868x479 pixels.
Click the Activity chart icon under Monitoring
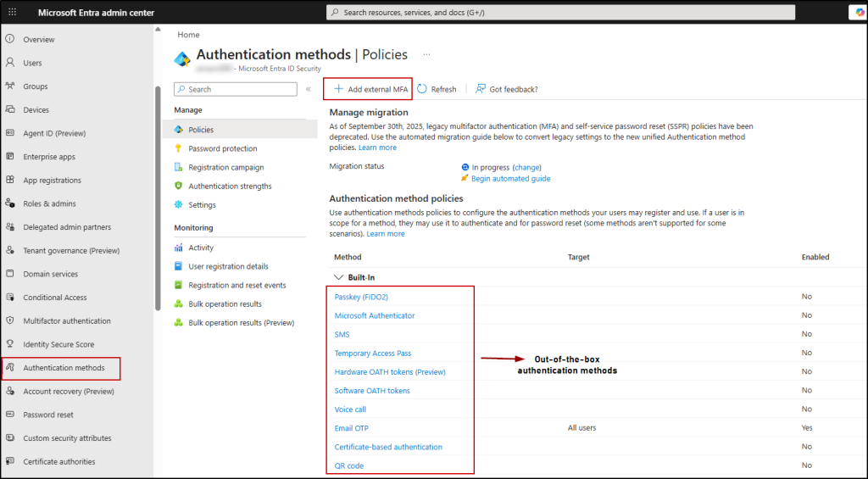(x=179, y=248)
